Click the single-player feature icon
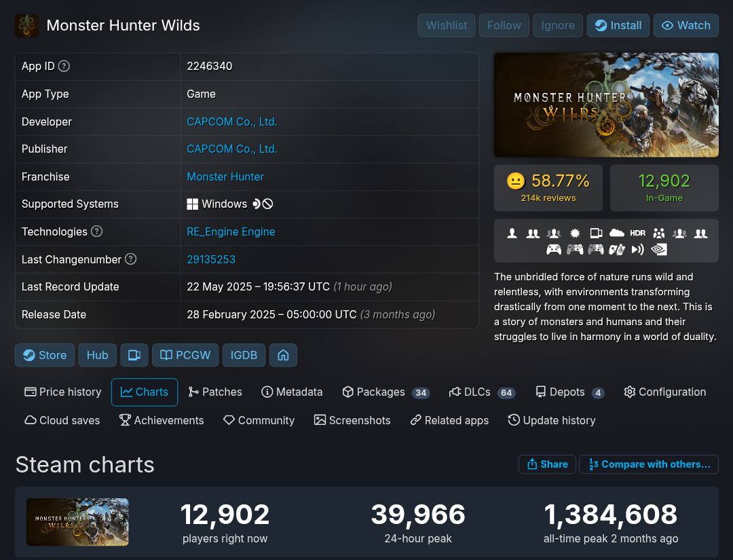 pos(512,233)
